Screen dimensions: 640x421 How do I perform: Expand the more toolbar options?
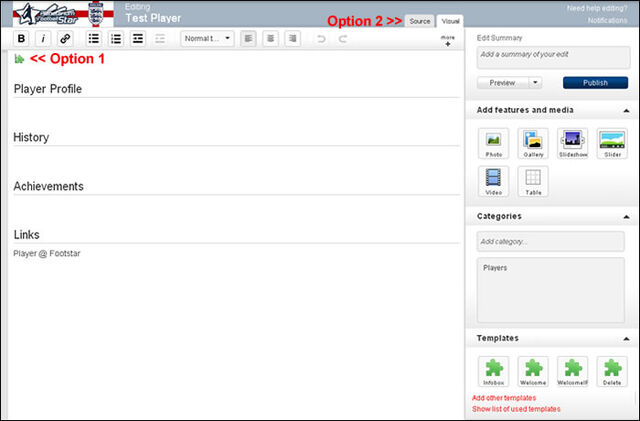click(448, 40)
